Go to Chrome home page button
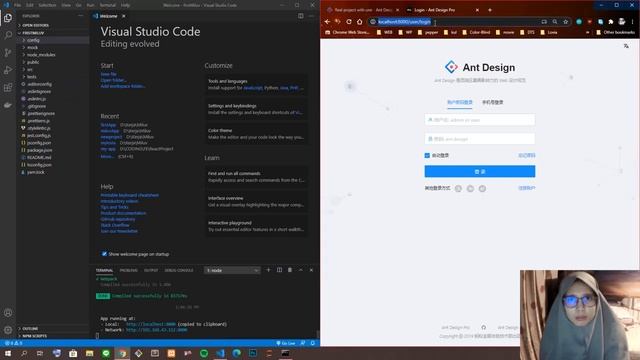Viewport: 640px width, 360px height. 359,22
